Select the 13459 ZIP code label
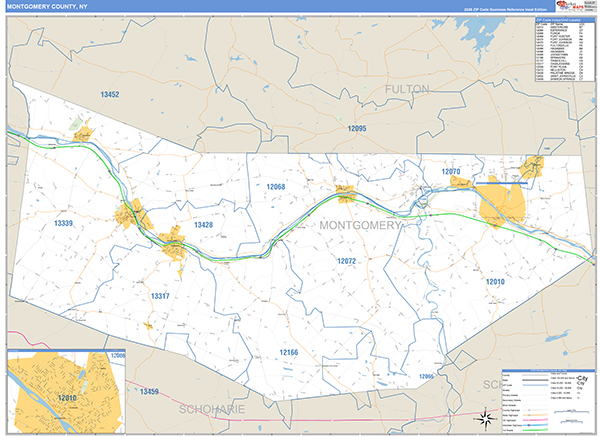 pos(149,392)
